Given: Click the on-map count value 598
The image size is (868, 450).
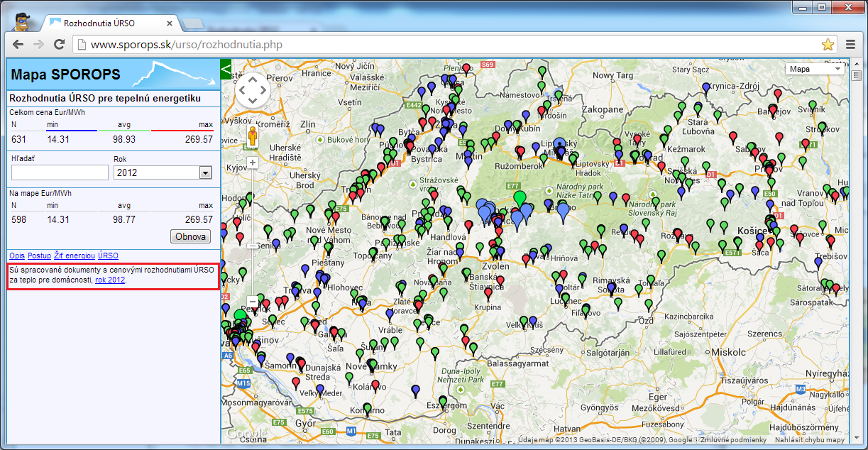Looking at the screenshot, I should coord(18,220).
